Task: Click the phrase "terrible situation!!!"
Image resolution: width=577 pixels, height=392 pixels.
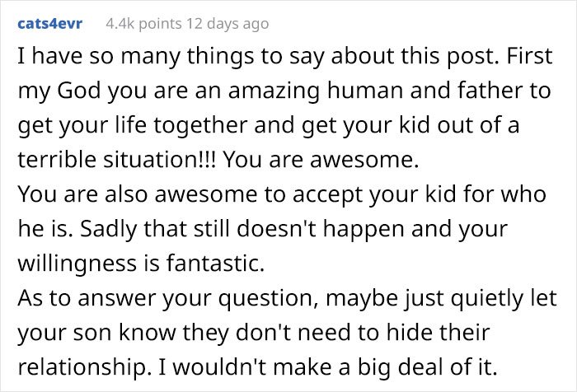Action: (x=118, y=160)
